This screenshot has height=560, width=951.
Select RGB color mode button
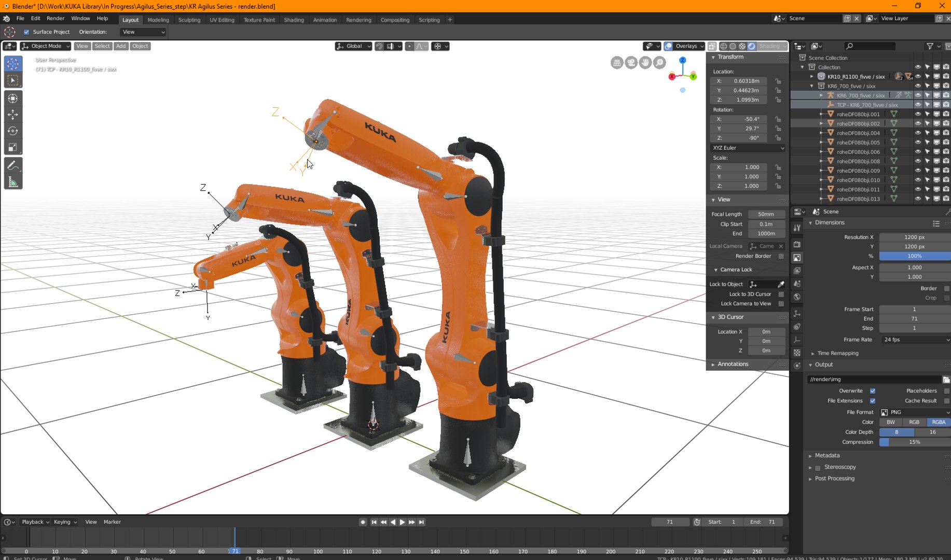pos(914,423)
